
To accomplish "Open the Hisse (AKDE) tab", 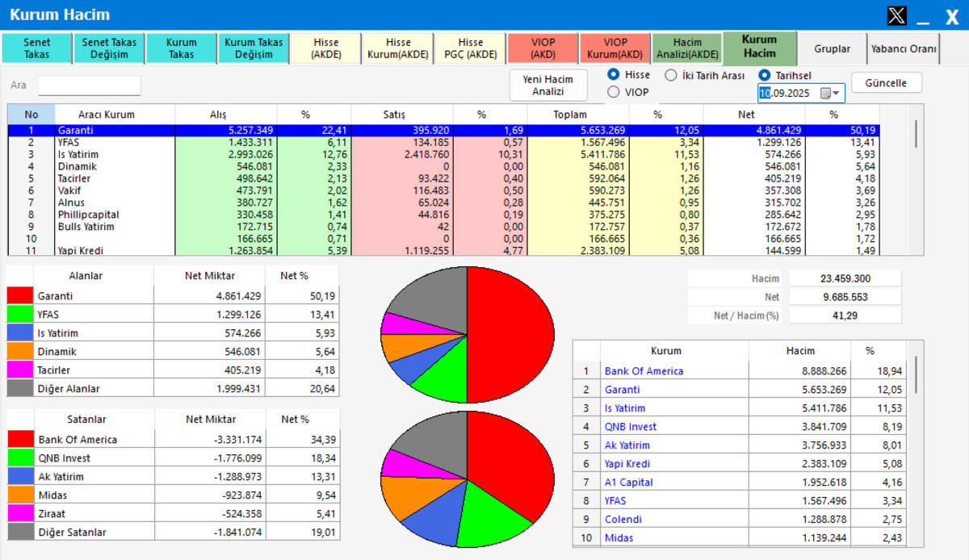I will [325, 48].
